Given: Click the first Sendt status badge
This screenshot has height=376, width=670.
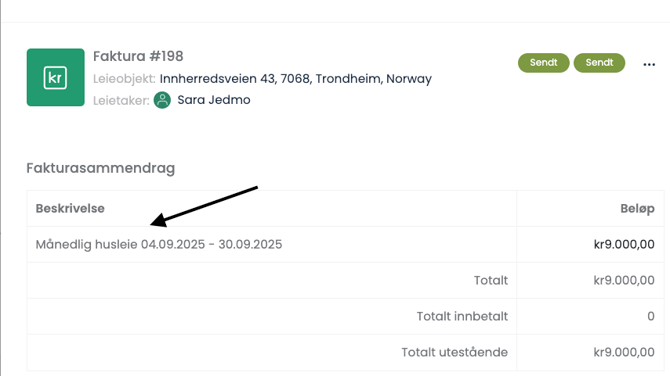Looking at the screenshot, I should click(x=544, y=63).
